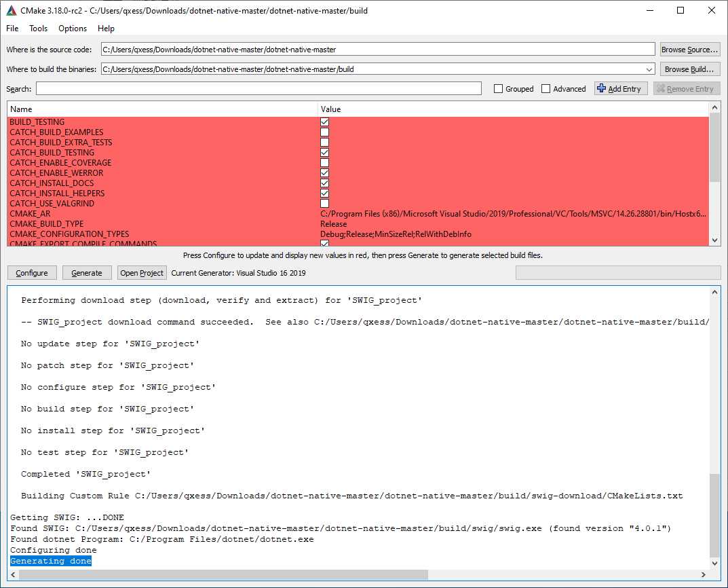The height and width of the screenshot is (588, 728).
Task: Select the CMAKE_BUILD_TYPE entry name
Action: [47, 224]
